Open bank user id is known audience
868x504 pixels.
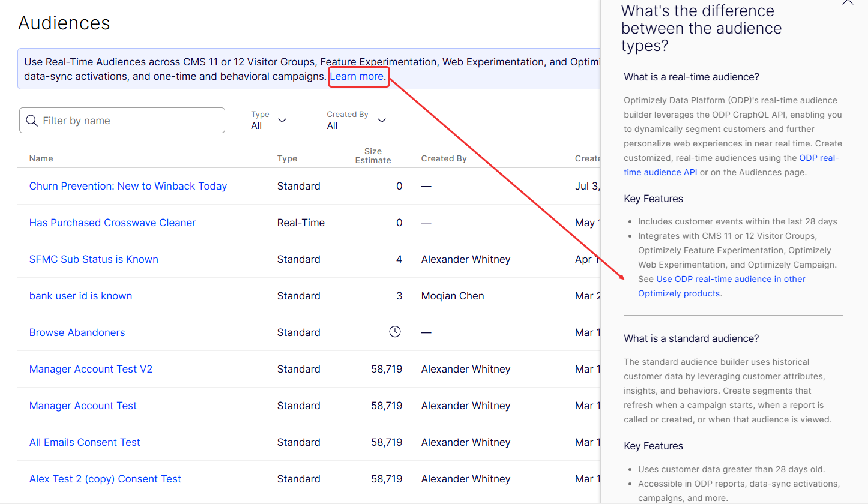coord(80,296)
